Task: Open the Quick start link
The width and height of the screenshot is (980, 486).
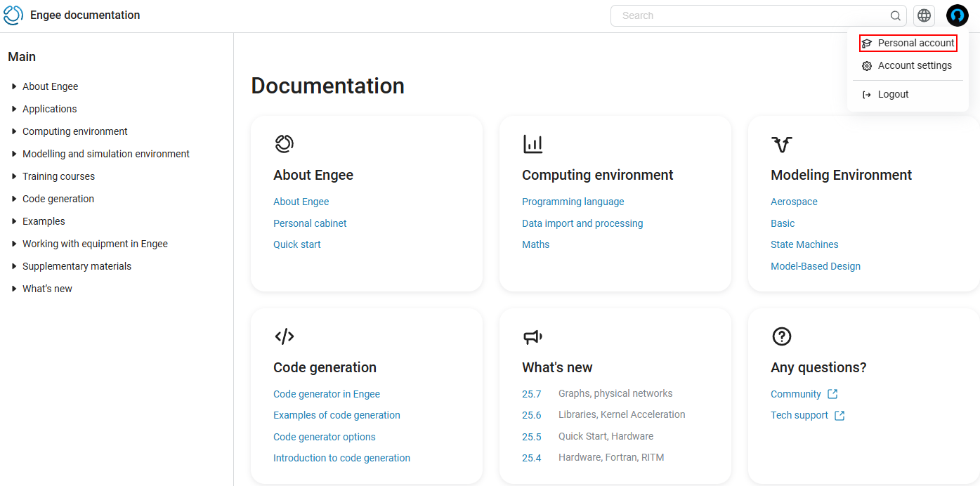Action: point(297,244)
